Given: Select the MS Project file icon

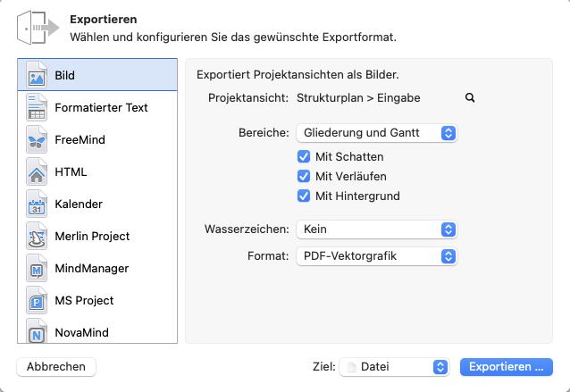Looking at the screenshot, I should [37, 300].
